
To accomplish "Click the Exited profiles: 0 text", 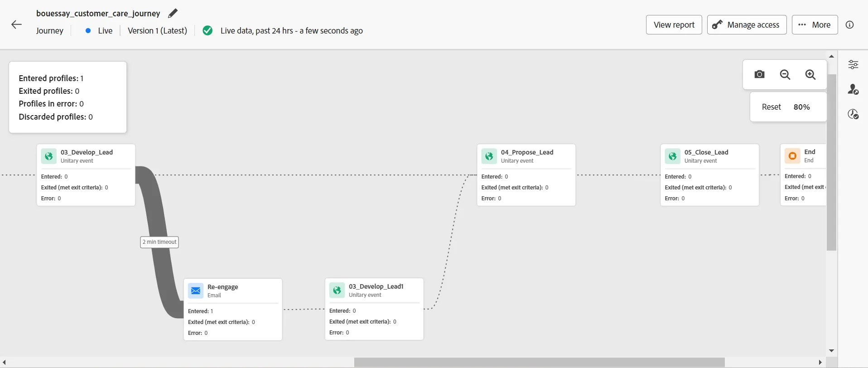I will [49, 91].
